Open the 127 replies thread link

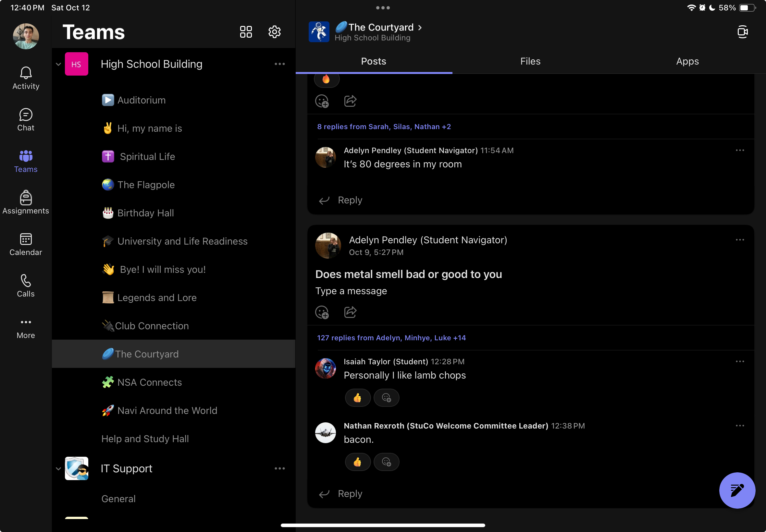pos(391,338)
